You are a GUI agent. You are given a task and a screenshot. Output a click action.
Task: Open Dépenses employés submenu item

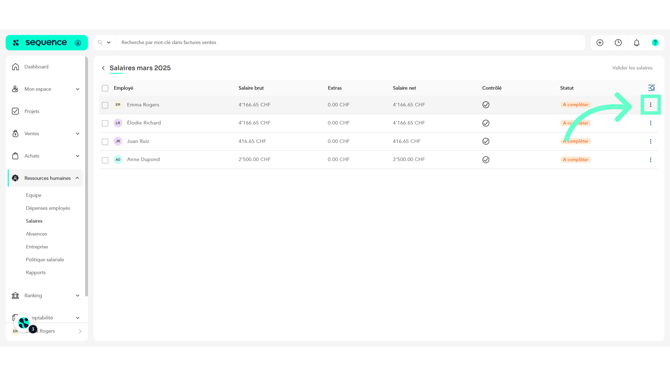[x=48, y=208]
